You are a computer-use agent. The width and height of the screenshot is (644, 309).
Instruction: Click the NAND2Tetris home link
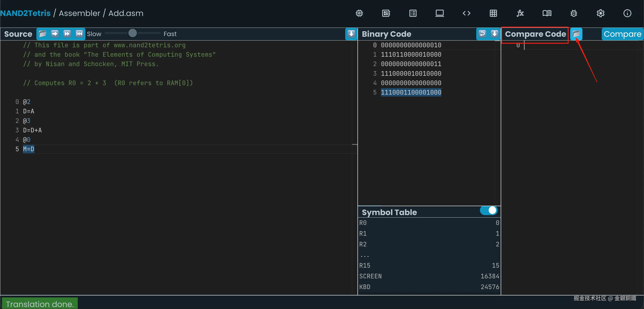point(25,13)
